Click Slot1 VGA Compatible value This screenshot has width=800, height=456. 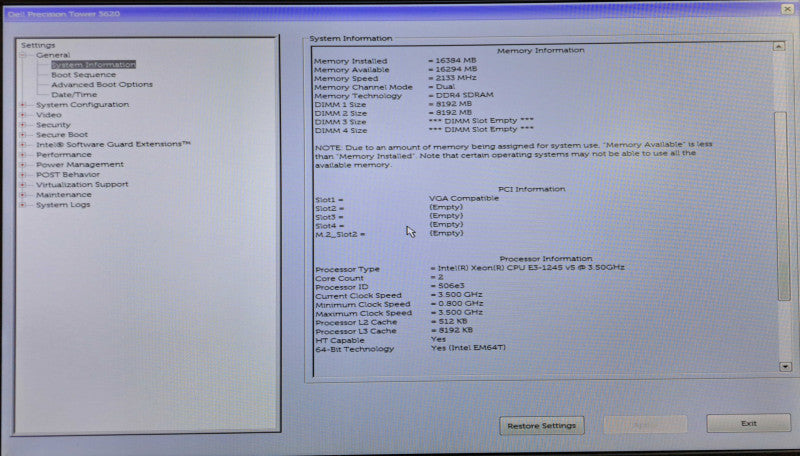(x=464, y=198)
